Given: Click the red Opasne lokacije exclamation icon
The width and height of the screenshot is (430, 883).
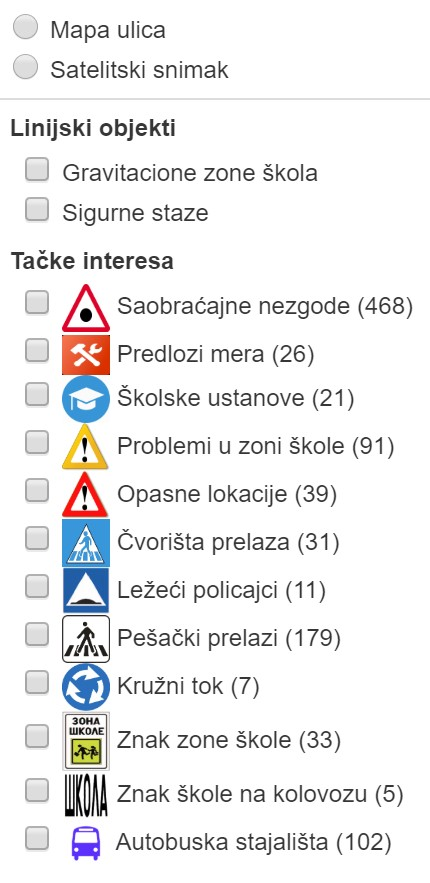Looking at the screenshot, I should [85, 494].
